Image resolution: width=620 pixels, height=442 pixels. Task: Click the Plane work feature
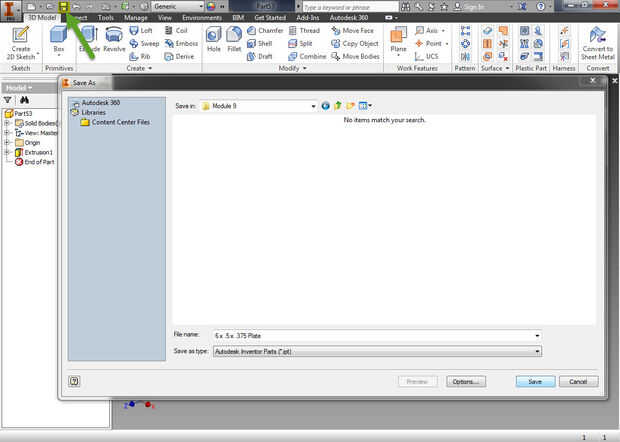tap(398, 40)
